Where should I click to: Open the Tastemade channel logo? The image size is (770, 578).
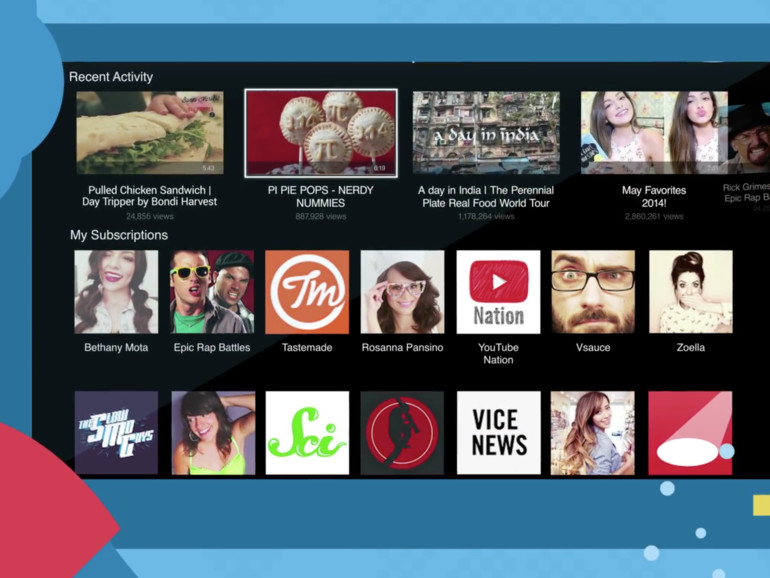pyautogui.click(x=307, y=292)
